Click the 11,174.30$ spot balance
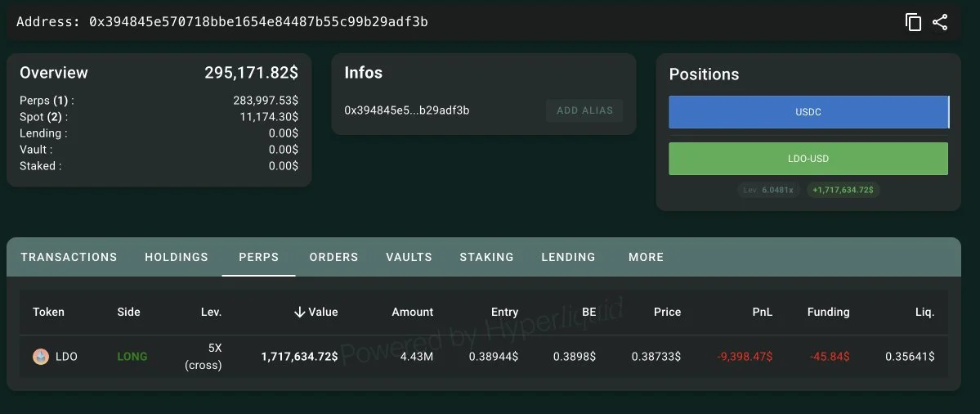980x414 pixels. pos(269,117)
